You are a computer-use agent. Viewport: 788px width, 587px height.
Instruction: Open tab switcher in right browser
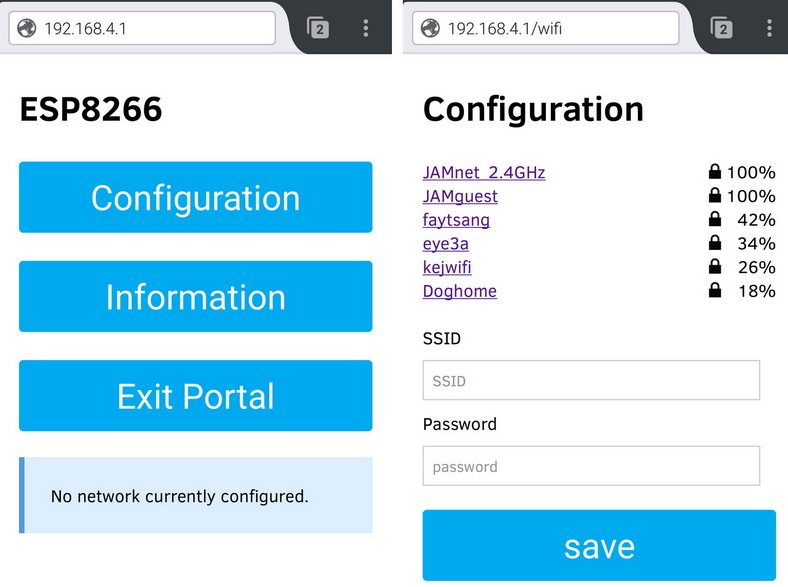point(721,29)
